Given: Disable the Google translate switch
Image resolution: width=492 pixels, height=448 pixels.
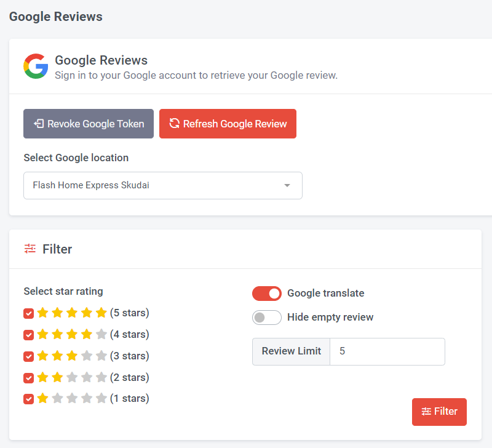Looking at the screenshot, I should [x=267, y=294].
